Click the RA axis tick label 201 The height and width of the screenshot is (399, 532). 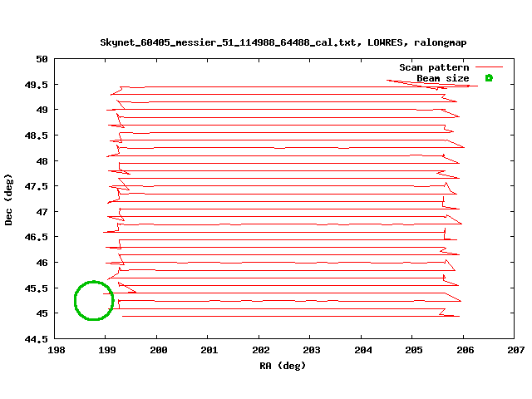(x=209, y=350)
